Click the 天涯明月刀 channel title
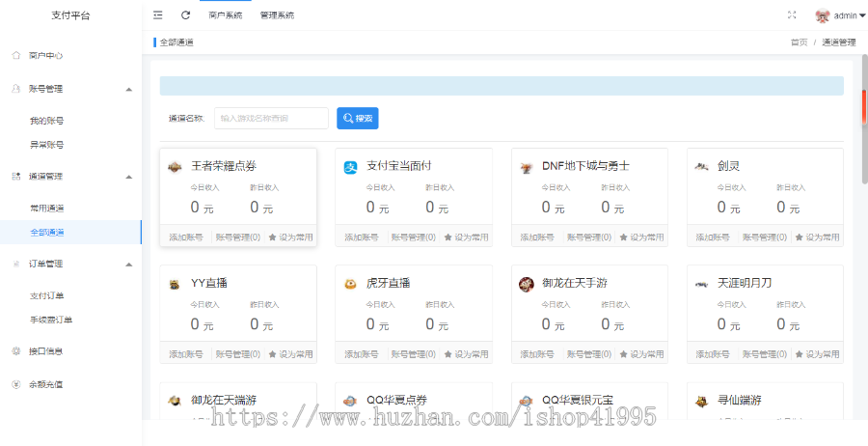 point(745,283)
